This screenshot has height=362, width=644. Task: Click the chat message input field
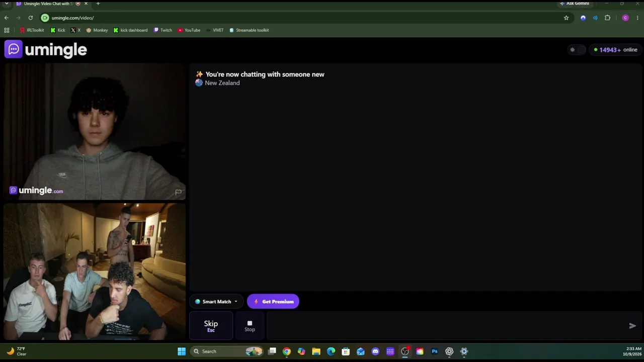446,326
